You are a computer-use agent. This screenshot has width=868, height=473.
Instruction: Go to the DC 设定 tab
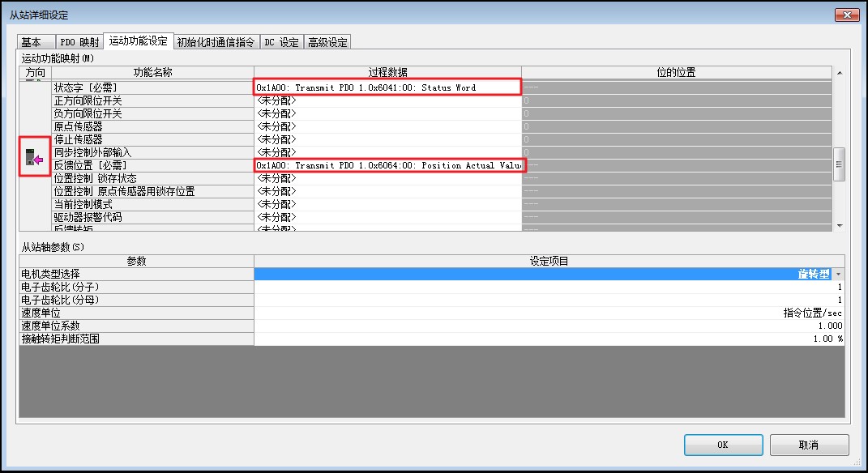click(281, 42)
